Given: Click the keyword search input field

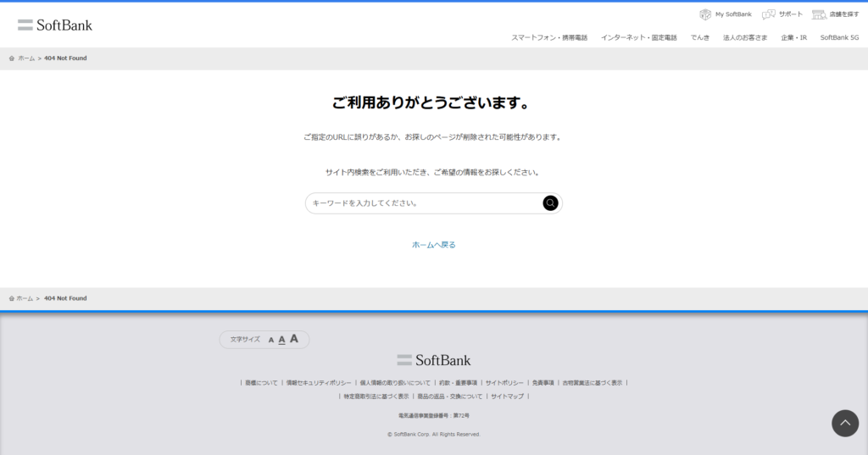Looking at the screenshot, I should tap(424, 203).
